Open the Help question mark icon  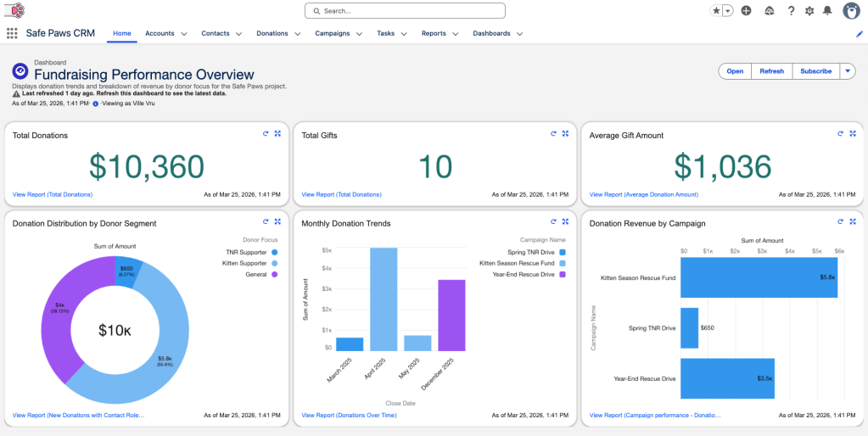pyautogui.click(x=791, y=11)
